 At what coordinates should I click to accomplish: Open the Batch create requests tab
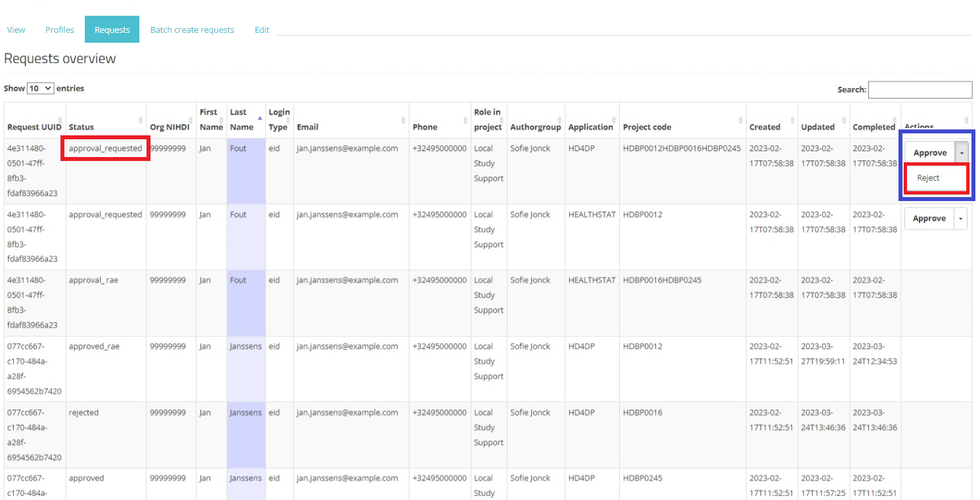(x=192, y=30)
